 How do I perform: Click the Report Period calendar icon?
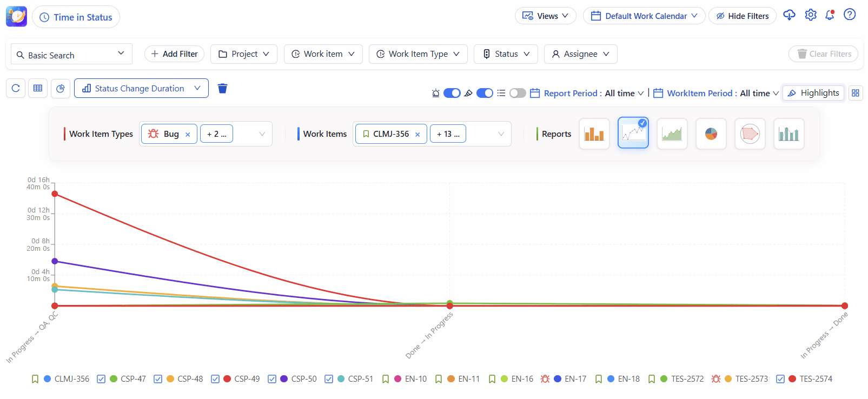[x=535, y=93]
